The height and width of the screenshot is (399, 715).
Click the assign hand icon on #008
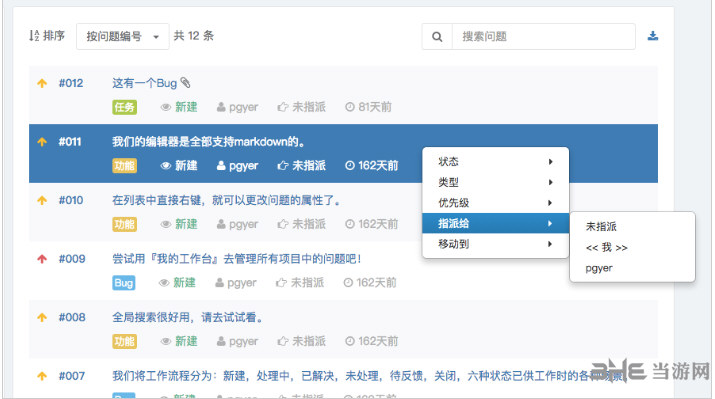[283, 341]
